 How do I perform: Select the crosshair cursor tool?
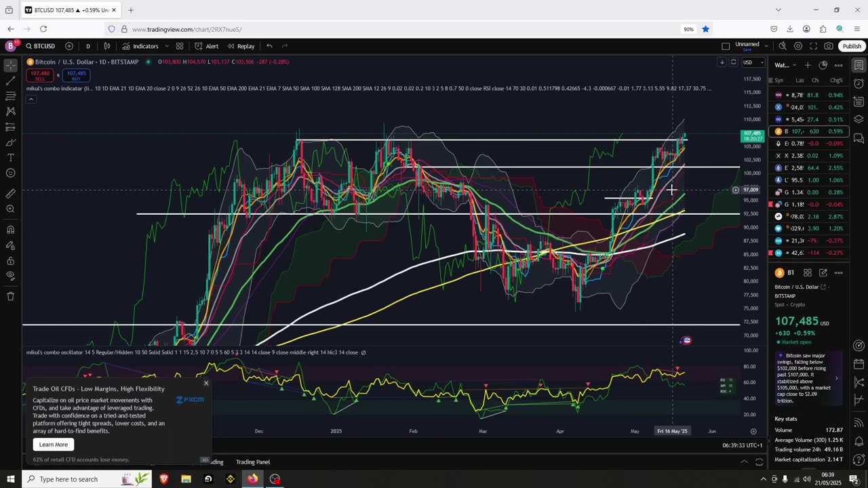click(10, 66)
